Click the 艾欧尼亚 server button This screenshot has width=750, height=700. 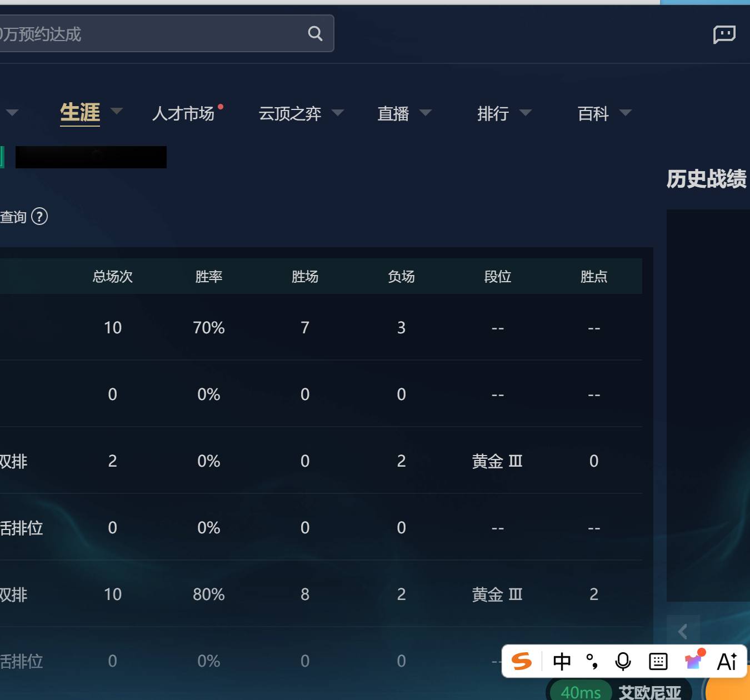649,692
